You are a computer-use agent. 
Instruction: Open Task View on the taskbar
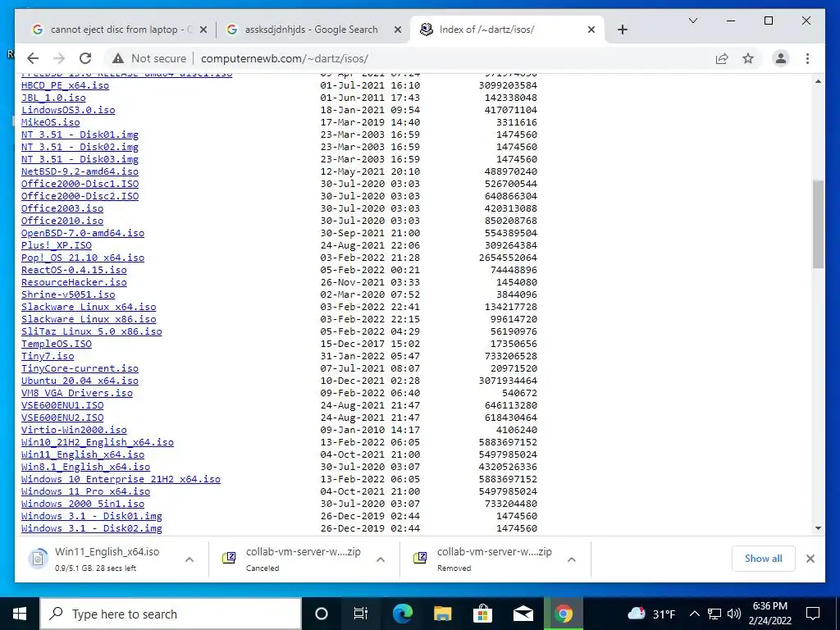(361, 614)
